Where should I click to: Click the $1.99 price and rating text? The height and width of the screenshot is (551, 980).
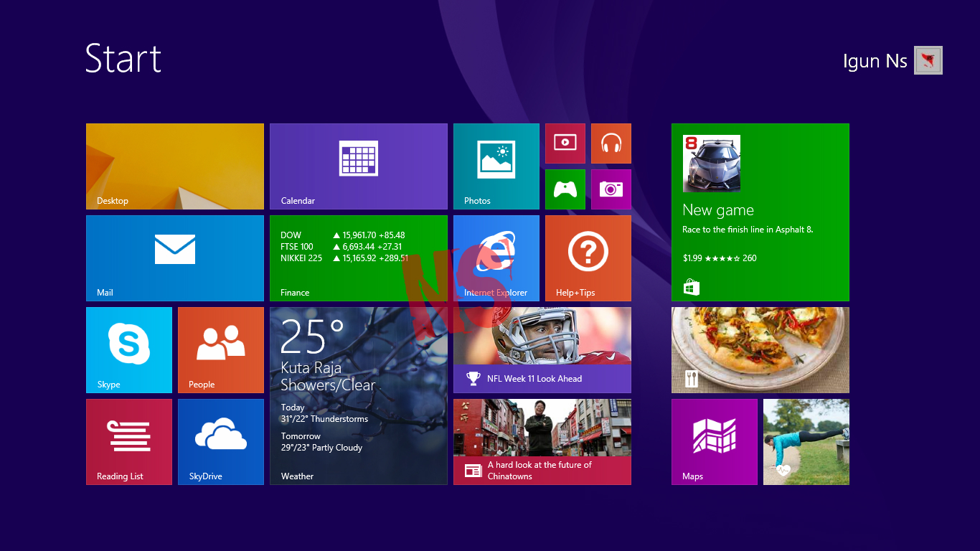[x=720, y=258]
